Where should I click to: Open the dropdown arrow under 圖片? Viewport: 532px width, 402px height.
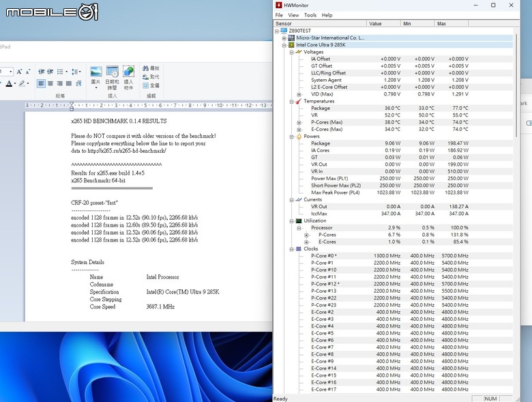[x=96, y=88]
